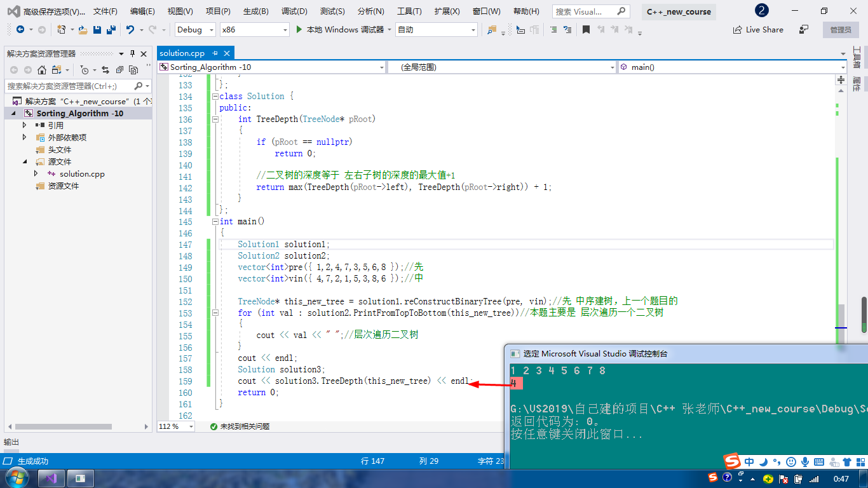Image resolution: width=868 pixels, height=488 pixels.
Task: Collapse the int main() code block
Action: click(215, 222)
